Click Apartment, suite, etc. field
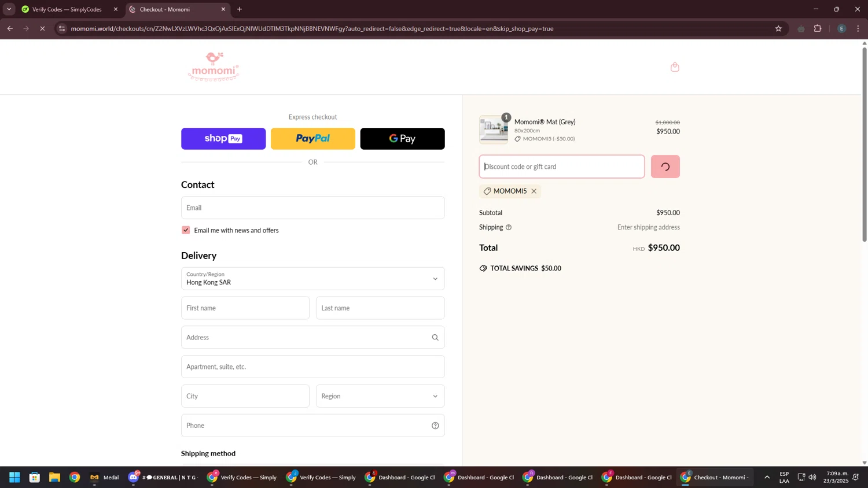Viewport: 868px width, 488px height. click(x=313, y=367)
